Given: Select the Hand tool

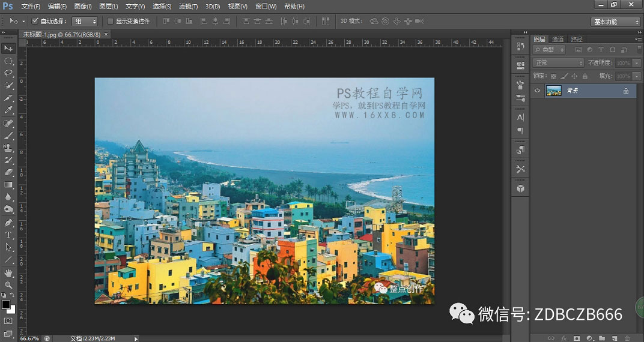Looking at the screenshot, I should click(x=8, y=273).
